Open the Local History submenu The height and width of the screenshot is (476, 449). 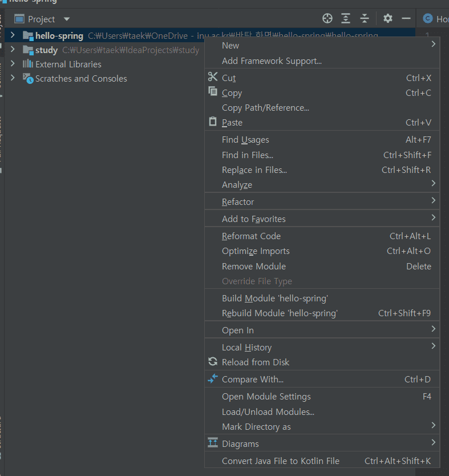coord(322,347)
